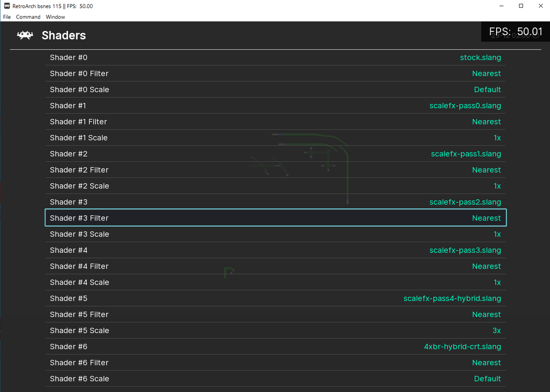Select the Shader #0 row
550x392 pixels.
point(275,57)
